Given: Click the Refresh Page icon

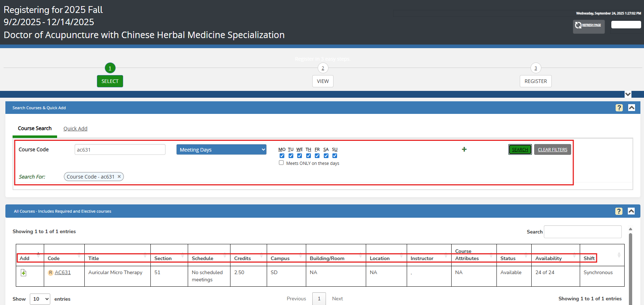Looking at the screenshot, I should (578, 25).
